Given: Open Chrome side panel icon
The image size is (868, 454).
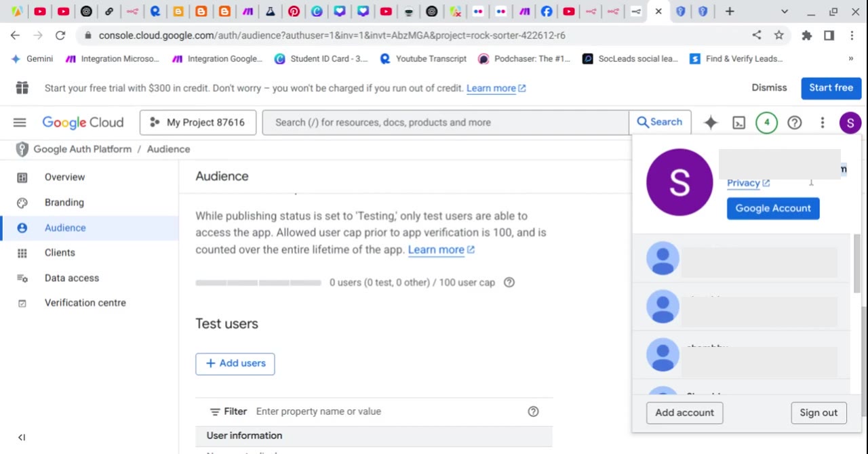Looking at the screenshot, I should click(829, 35).
